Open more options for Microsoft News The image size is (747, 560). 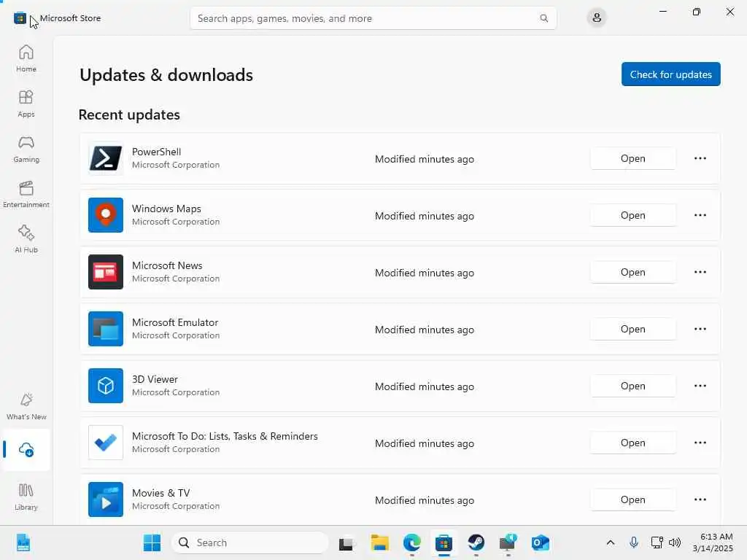pyautogui.click(x=700, y=272)
